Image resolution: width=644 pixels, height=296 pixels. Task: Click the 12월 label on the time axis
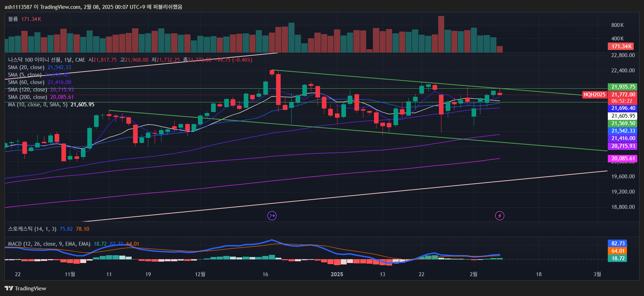pyautogui.click(x=200, y=274)
